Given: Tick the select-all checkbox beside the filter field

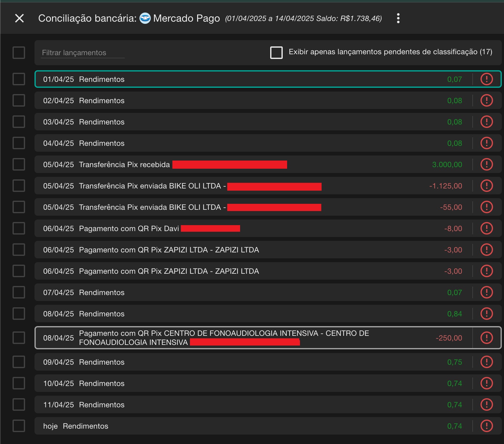Looking at the screenshot, I should [x=19, y=52].
